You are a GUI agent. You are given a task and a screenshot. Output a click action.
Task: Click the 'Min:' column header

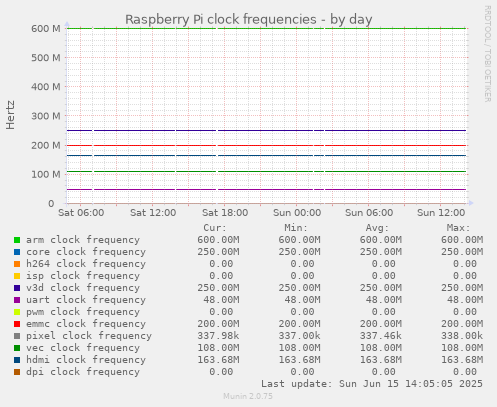[x=296, y=228]
